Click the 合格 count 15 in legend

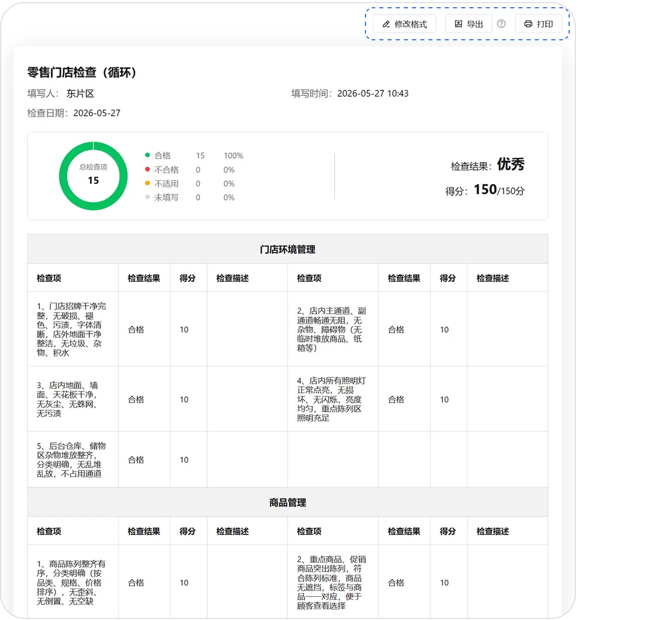tap(200, 156)
